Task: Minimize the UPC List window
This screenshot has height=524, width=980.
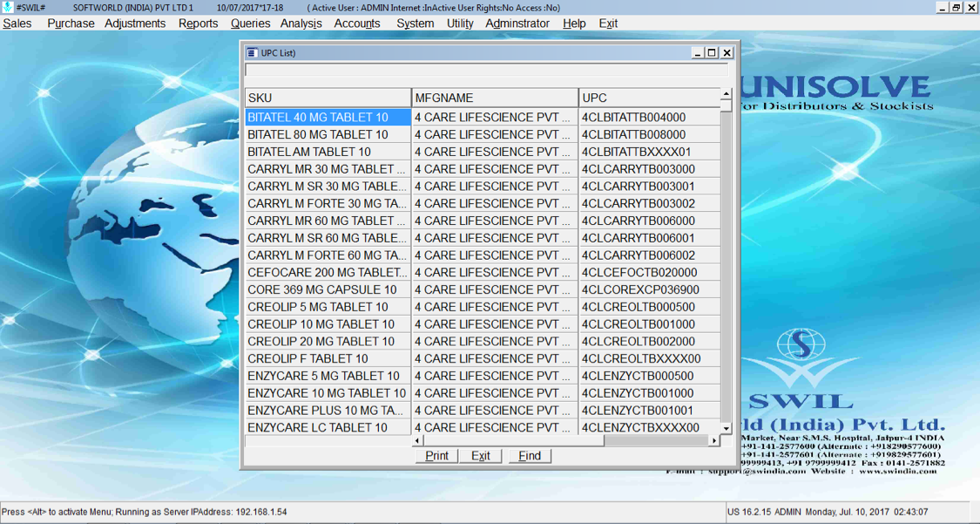Action: [698, 52]
